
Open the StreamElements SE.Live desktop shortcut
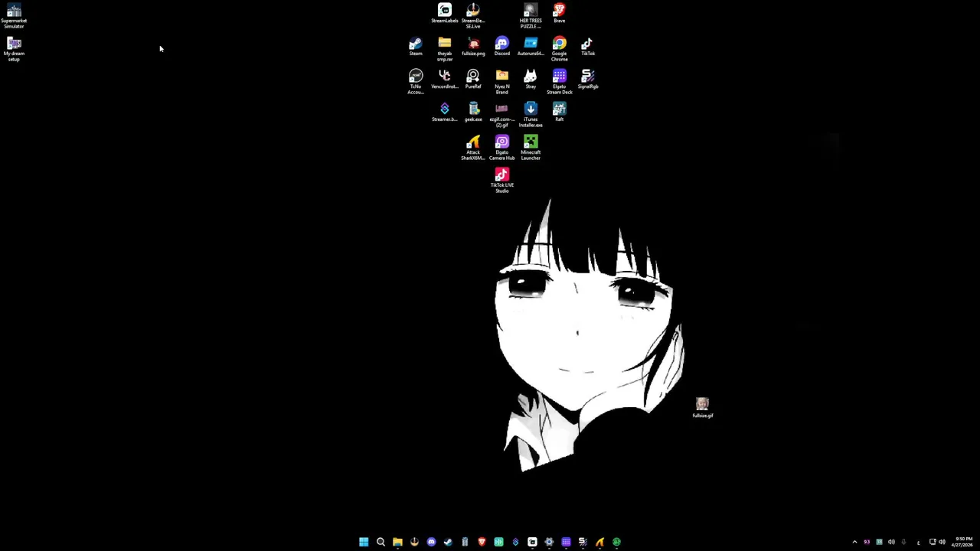pos(473,15)
